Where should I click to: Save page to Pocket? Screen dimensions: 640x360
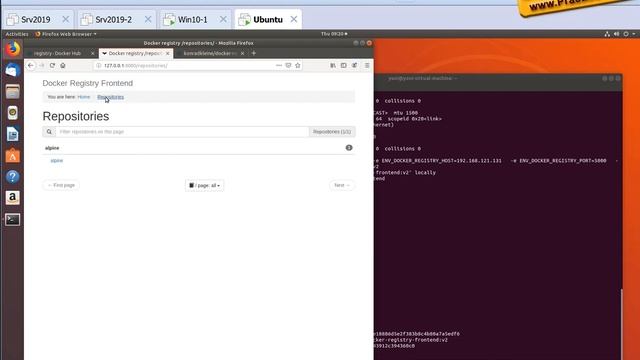point(288,65)
